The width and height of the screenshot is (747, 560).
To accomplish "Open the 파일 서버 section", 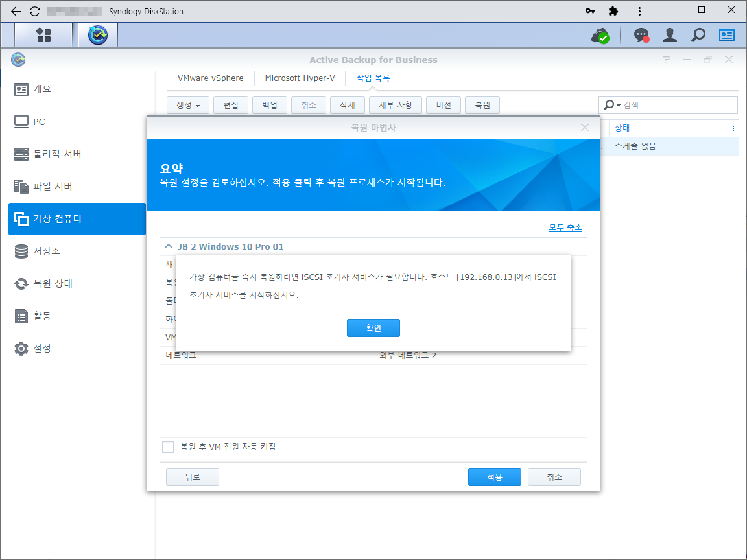I will point(77,186).
